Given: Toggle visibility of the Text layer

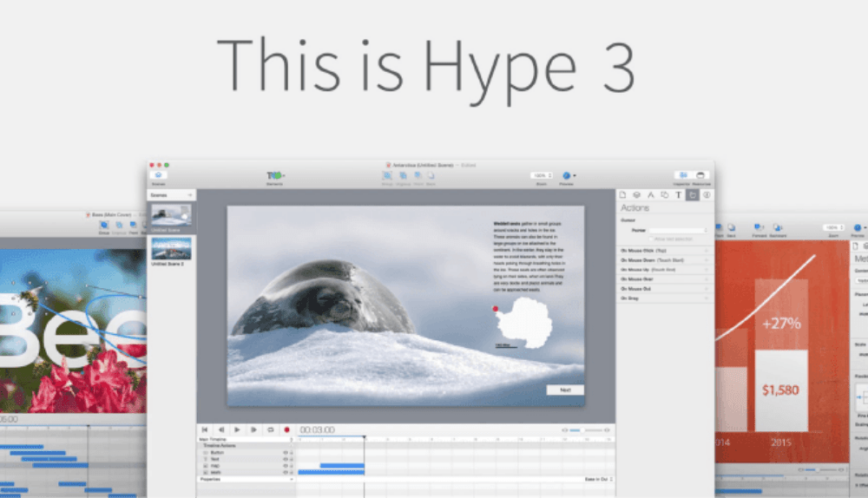Looking at the screenshot, I should click(286, 459).
